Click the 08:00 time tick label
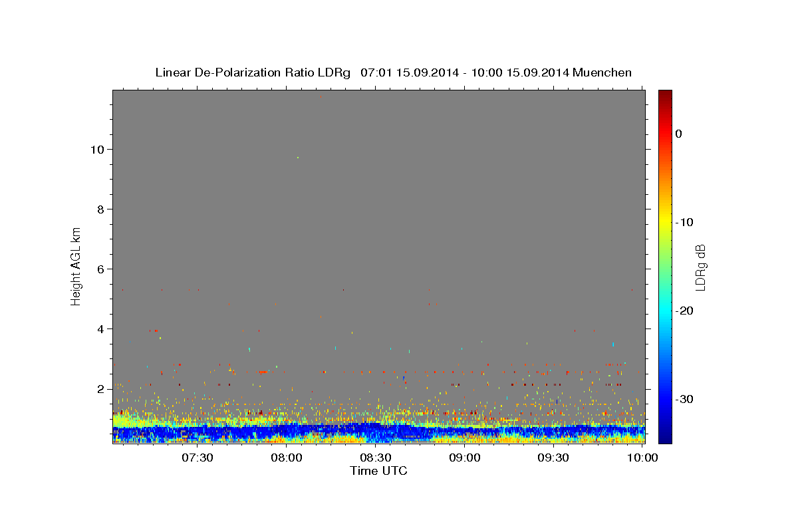 click(x=287, y=458)
